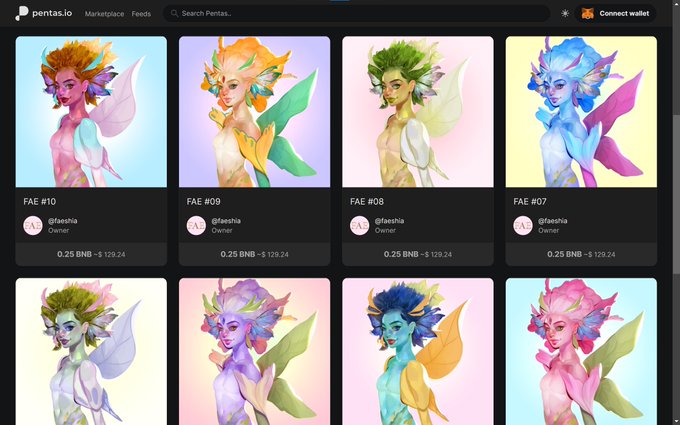680x425 pixels.
Task: Click the 0.25 BNB price on FAE #10
Action: click(74, 254)
